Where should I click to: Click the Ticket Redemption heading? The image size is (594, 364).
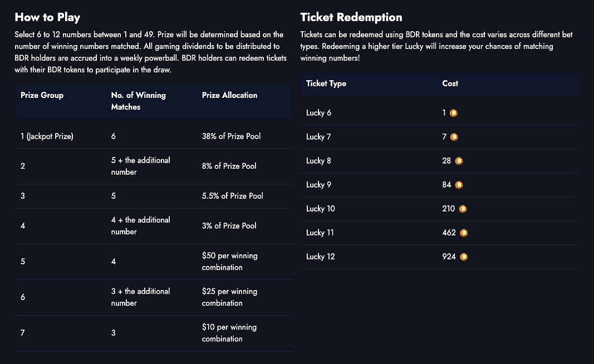(351, 17)
